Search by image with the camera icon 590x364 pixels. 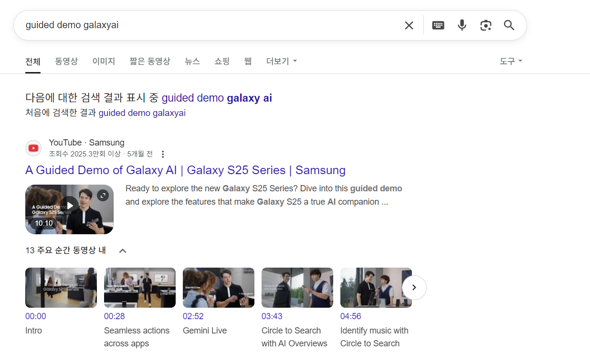point(486,25)
